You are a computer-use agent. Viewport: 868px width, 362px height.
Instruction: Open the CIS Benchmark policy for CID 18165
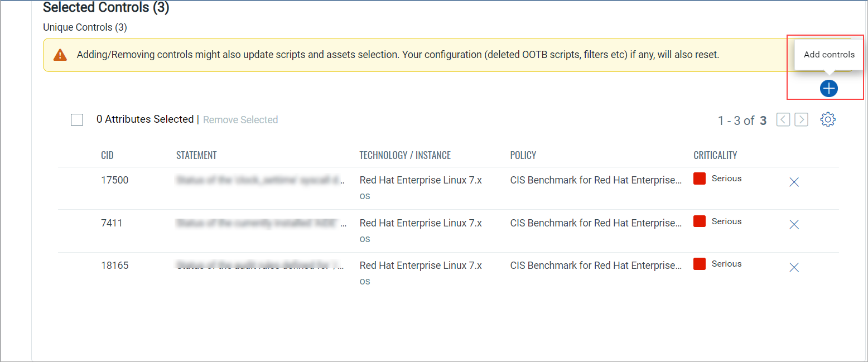pyautogui.click(x=596, y=266)
